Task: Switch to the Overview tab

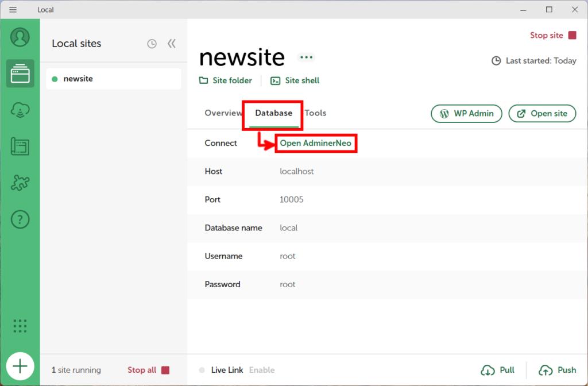Action: pyautogui.click(x=223, y=113)
